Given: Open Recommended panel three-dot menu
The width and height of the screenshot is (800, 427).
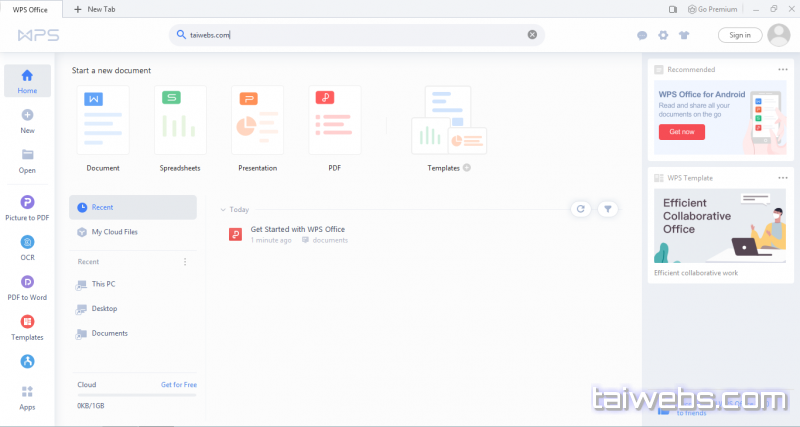Looking at the screenshot, I should point(783,69).
